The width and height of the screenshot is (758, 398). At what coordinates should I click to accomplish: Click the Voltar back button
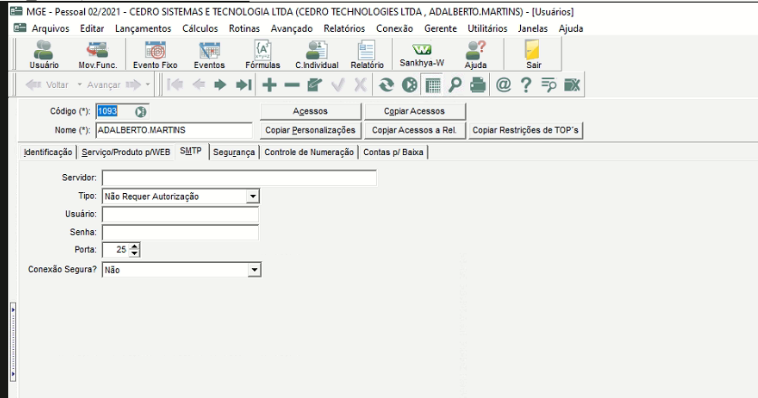(x=47, y=85)
